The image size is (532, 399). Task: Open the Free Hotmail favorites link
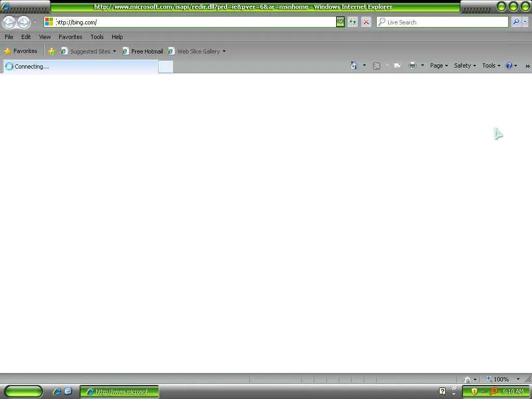(142, 51)
